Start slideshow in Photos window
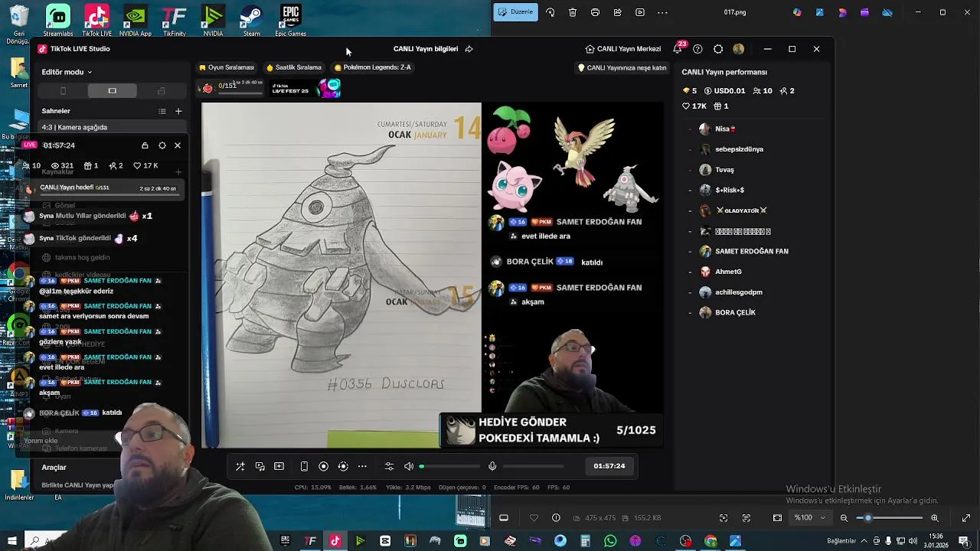980x551 pixels. 640,12
